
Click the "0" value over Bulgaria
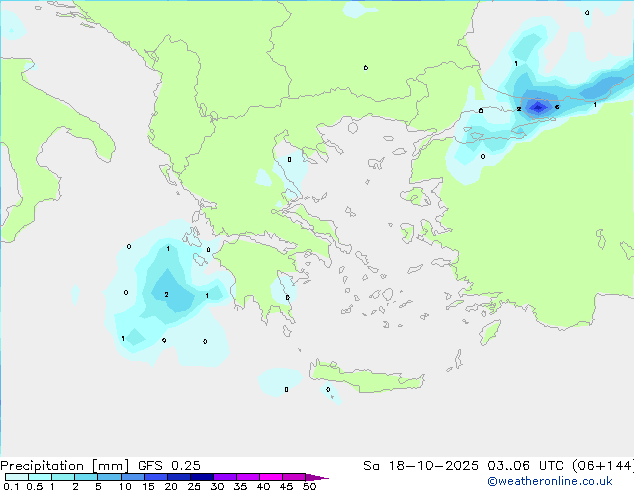[x=366, y=68]
